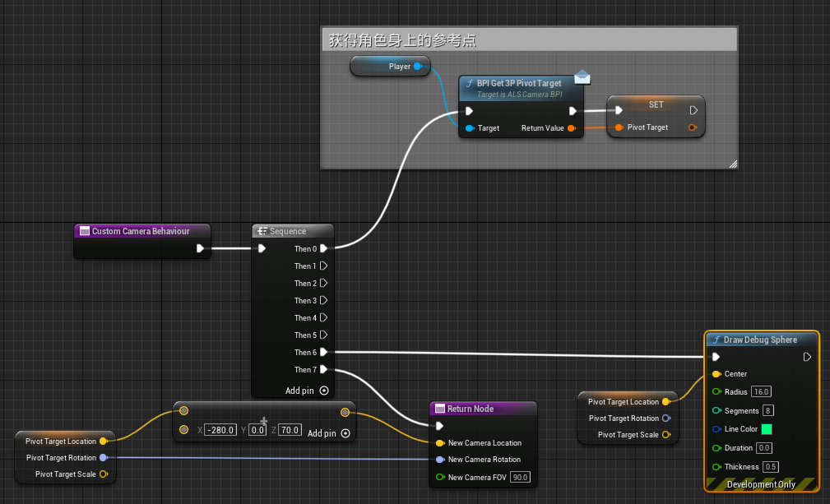This screenshot has width=830, height=504.
Task: Click the Then 6 execution pin on Sequence
Action: pos(323,352)
